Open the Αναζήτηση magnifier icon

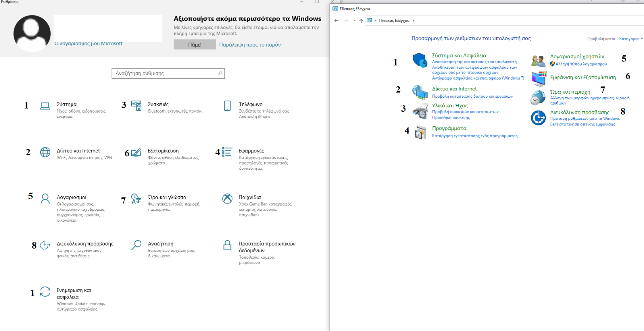[136, 245]
